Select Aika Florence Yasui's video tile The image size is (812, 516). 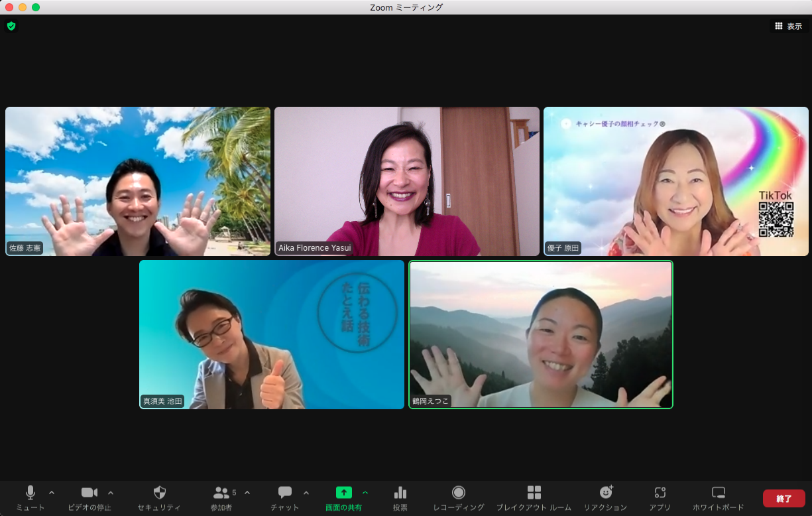click(x=407, y=181)
